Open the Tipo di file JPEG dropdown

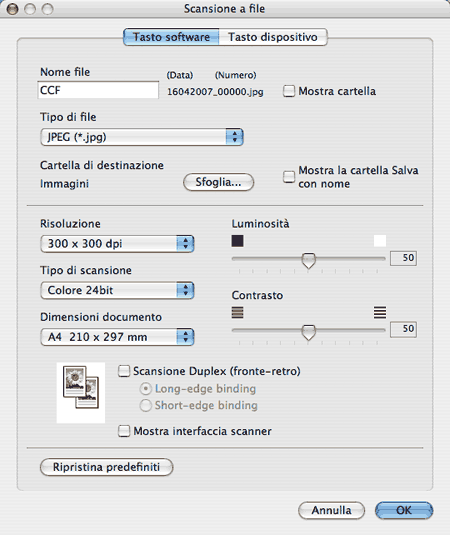click(142, 137)
